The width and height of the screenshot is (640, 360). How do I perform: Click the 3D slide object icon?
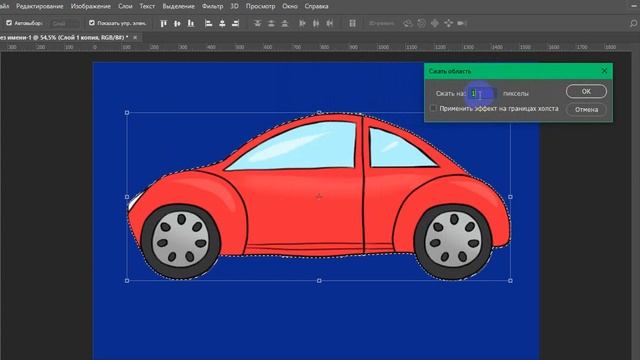click(x=448, y=23)
